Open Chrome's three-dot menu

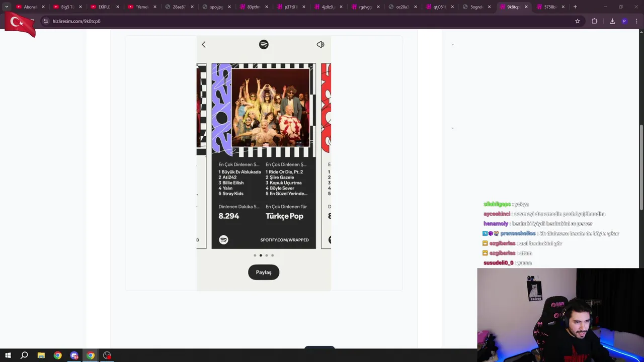pos(637,21)
